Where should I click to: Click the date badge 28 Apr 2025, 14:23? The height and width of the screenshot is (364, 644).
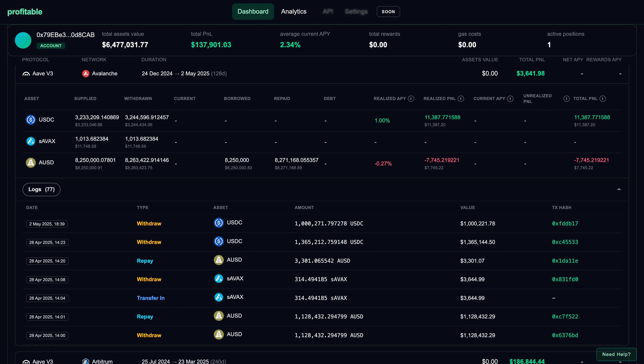[x=47, y=242]
